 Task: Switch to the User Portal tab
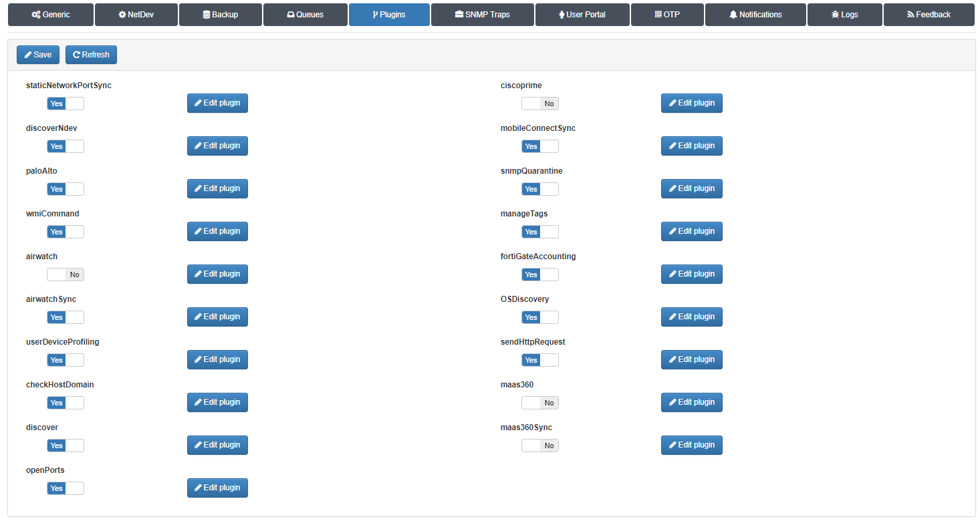[582, 15]
